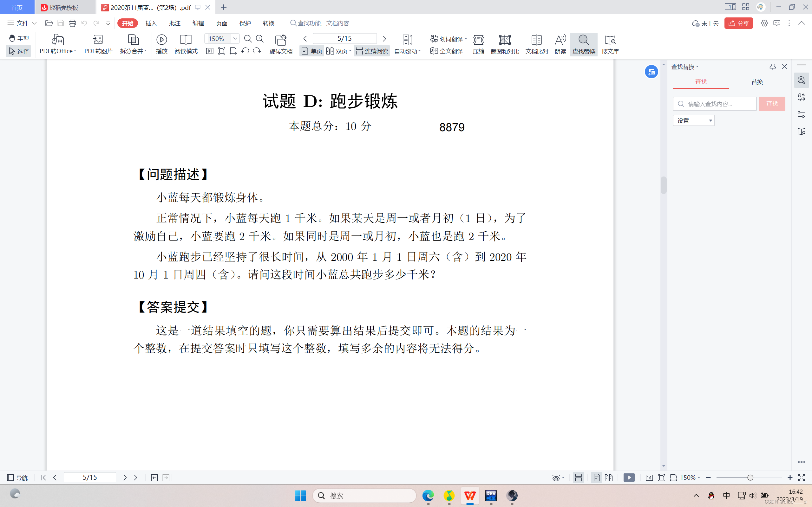Viewport: 812px width, 507px height.
Task: Toggle 连续阅读 continuous reading mode
Action: pos(372,51)
